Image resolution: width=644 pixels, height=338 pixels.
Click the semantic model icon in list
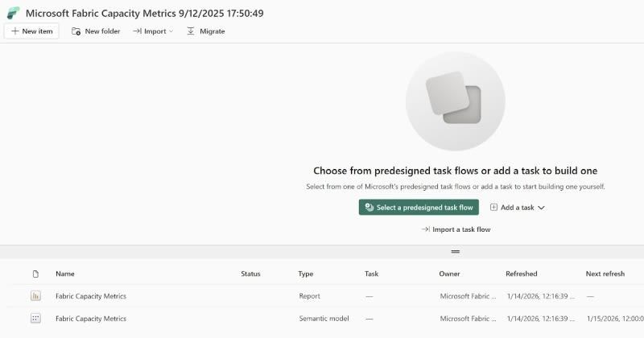[35, 319]
